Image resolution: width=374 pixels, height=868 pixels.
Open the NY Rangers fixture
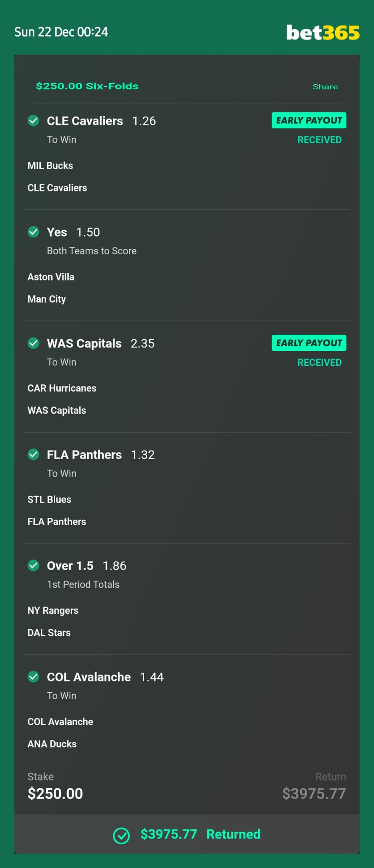[x=53, y=610]
